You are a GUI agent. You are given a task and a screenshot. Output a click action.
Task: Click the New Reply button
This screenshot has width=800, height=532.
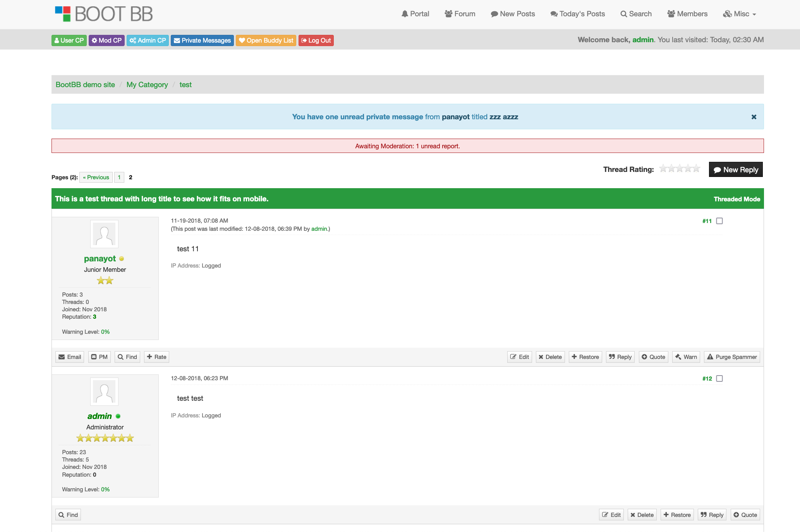[736, 170]
